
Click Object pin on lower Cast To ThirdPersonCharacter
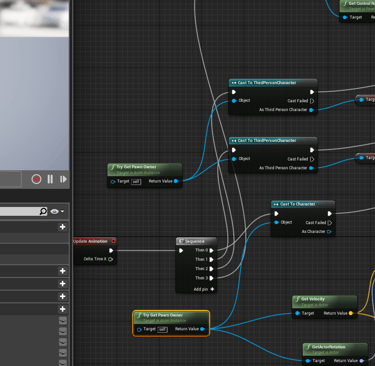tap(234, 159)
